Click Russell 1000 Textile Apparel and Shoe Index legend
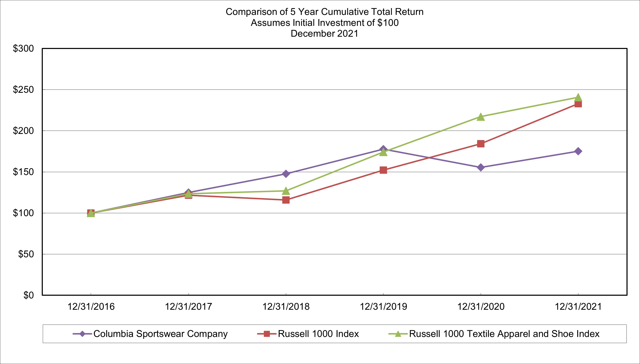The height and width of the screenshot is (364, 640). [x=494, y=334]
